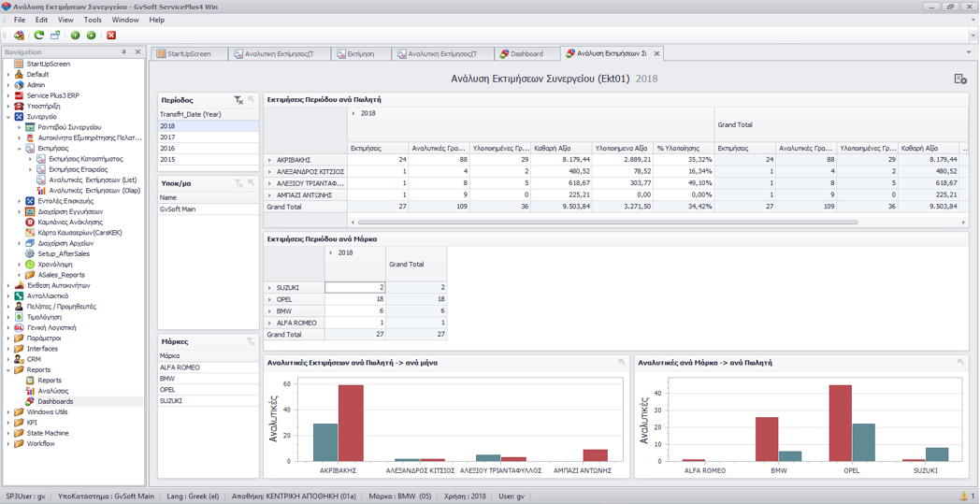Click the red X toolbar icon
This screenshot has height=504, width=980.
click(111, 36)
